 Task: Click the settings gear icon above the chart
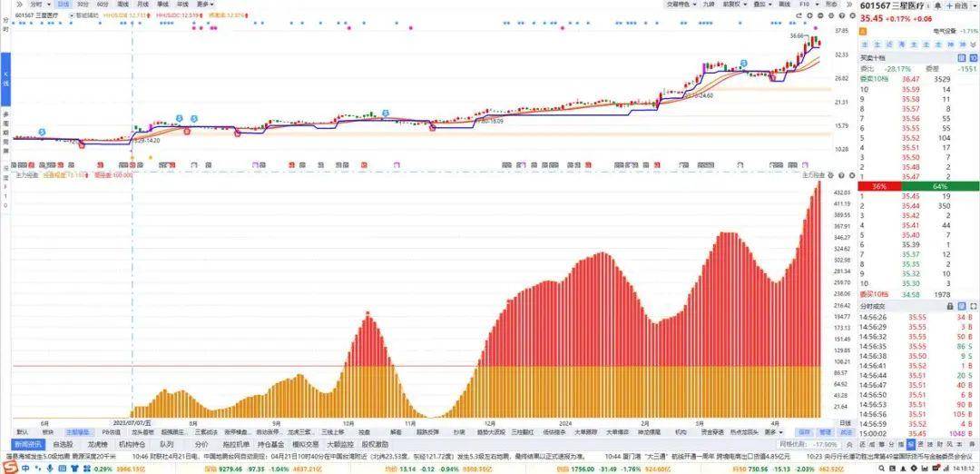(x=830, y=15)
